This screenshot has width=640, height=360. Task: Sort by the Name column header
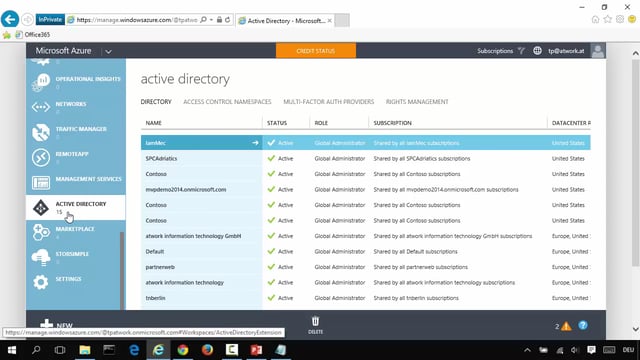153,123
